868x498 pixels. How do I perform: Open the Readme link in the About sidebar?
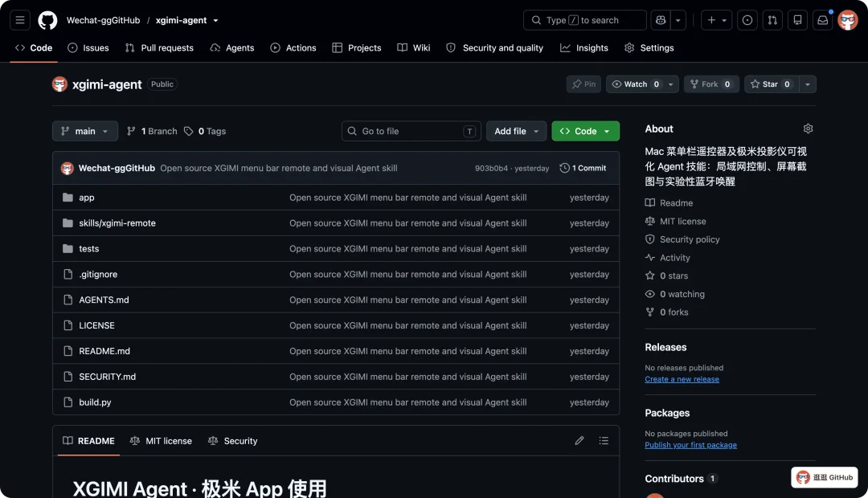point(669,203)
